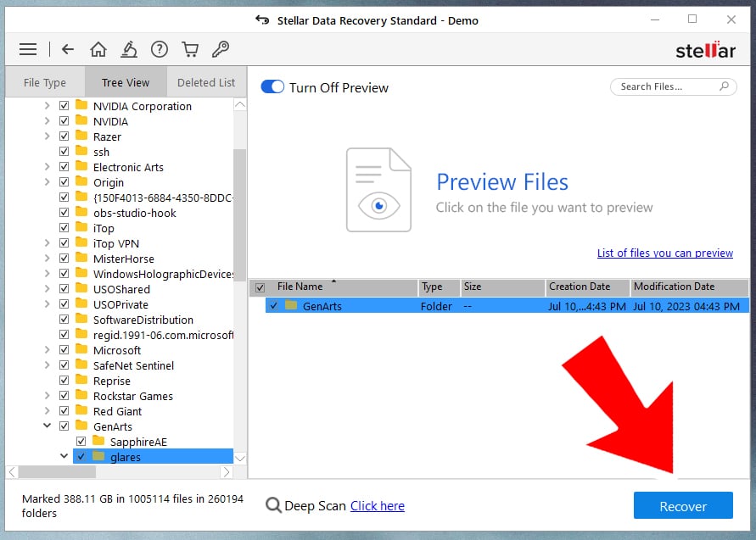Click the back arrow in the toolbar
This screenshot has width=756, height=540.
click(x=67, y=48)
